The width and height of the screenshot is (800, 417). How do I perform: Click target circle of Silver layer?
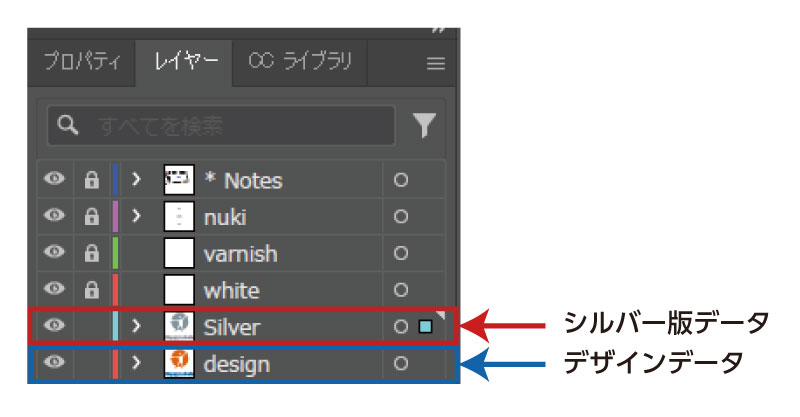[x=401, y=327]
